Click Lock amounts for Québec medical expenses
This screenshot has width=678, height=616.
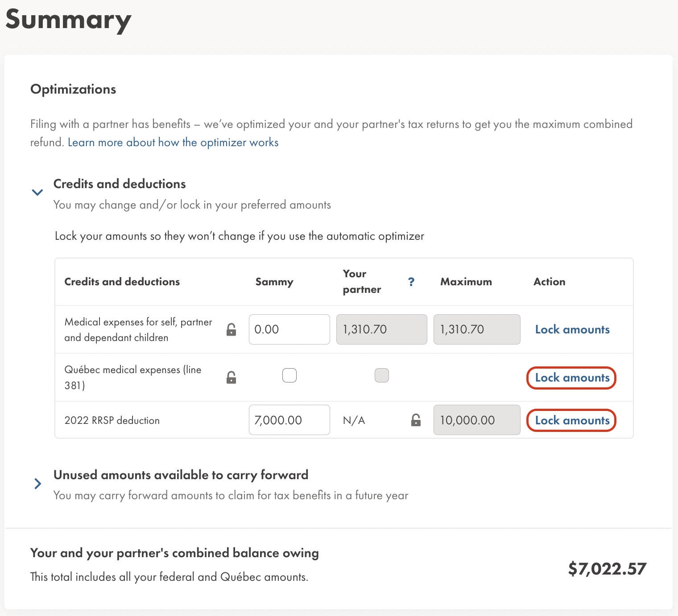pos(571,378)
